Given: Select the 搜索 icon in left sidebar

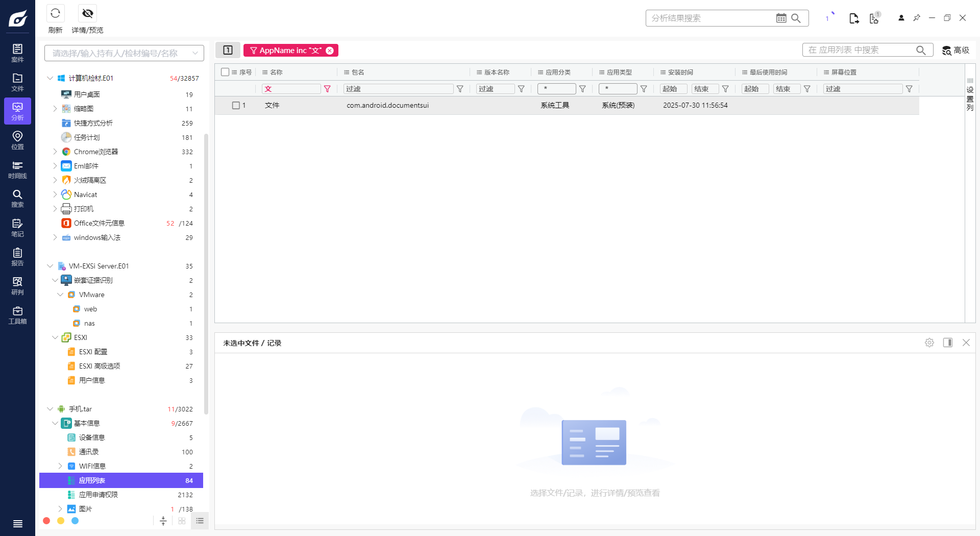Looking at the screenshot, I should click(x=17, y=198).
